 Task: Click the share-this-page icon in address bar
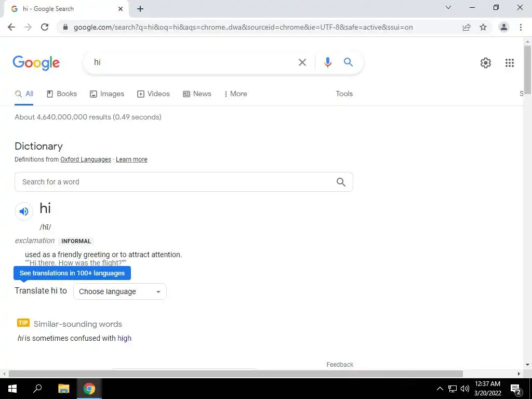pos(467,27)
